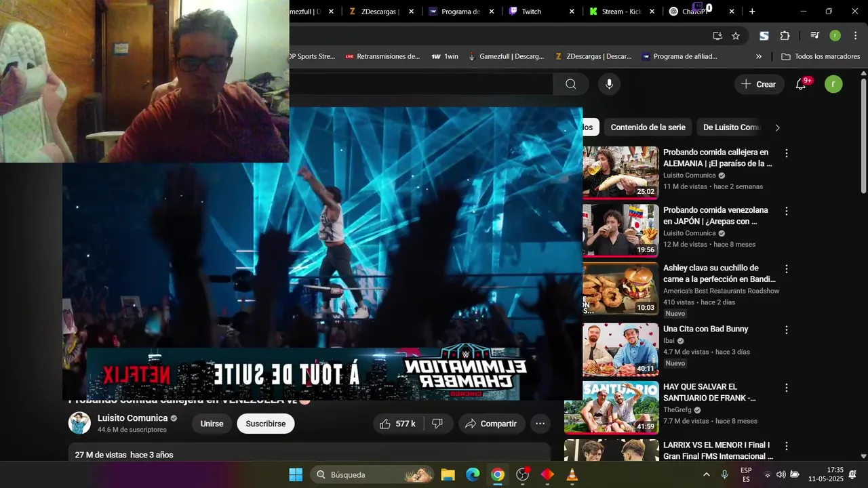Open options for the ALEMANIA video suggestion
868x488 pixels.
[x=787, y=154]
